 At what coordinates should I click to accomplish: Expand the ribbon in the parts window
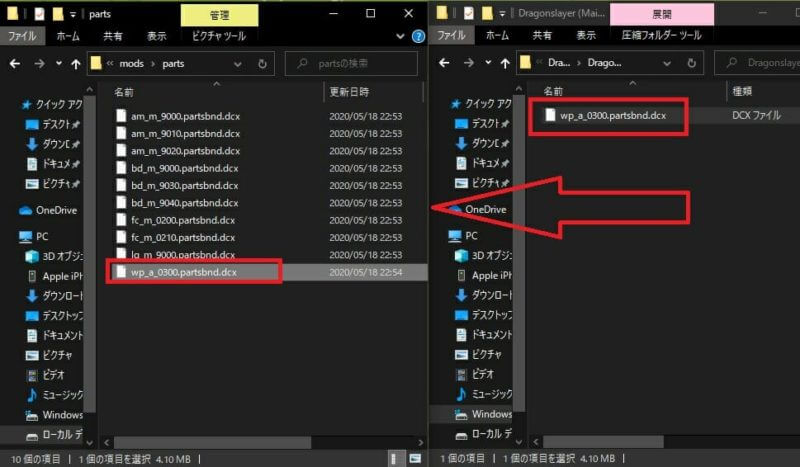coord(401,36)
